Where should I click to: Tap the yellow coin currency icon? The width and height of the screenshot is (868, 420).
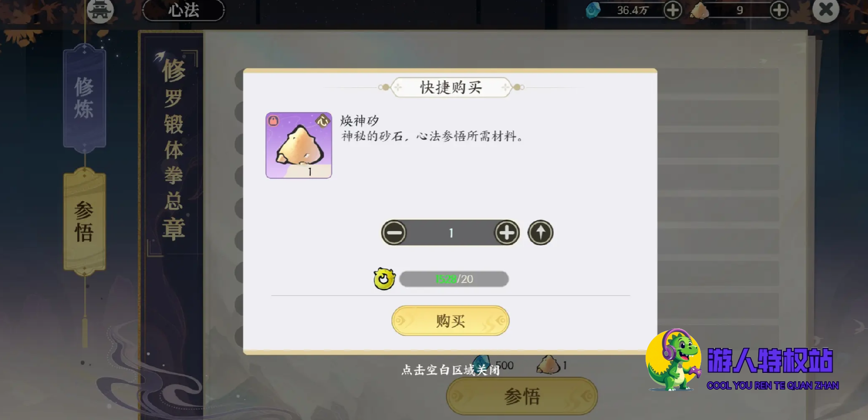[384, 279]
